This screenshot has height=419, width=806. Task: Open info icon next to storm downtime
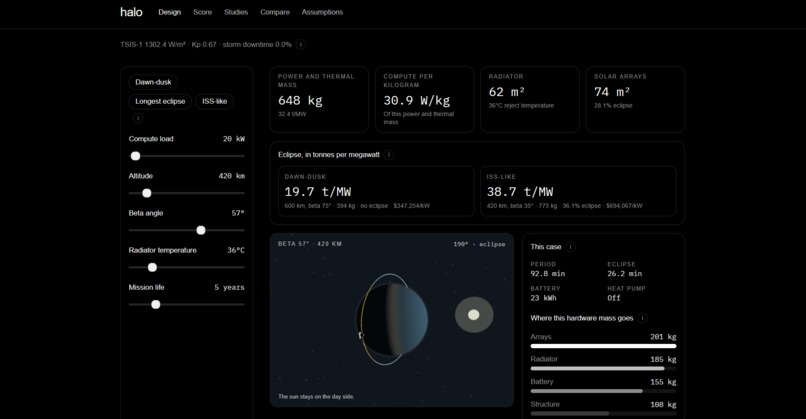(301, 45)
